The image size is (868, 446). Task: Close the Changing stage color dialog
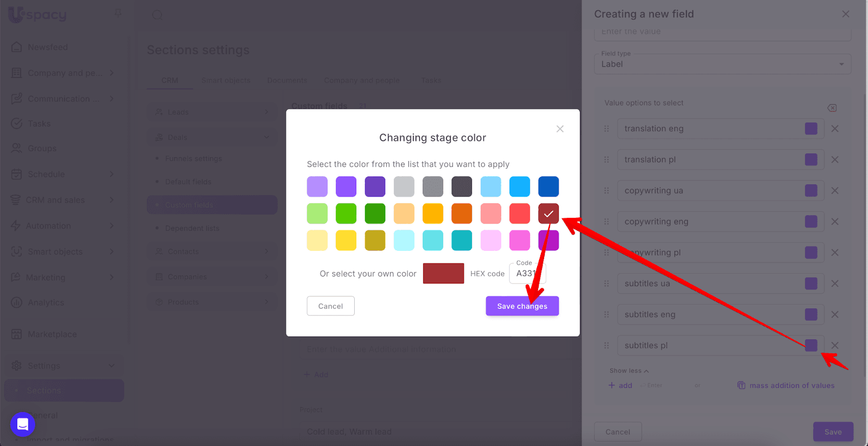tap(560, 129)
